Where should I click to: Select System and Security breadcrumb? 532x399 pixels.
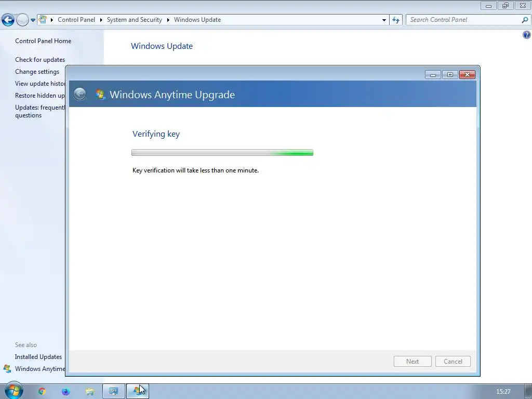coord(135,20)
